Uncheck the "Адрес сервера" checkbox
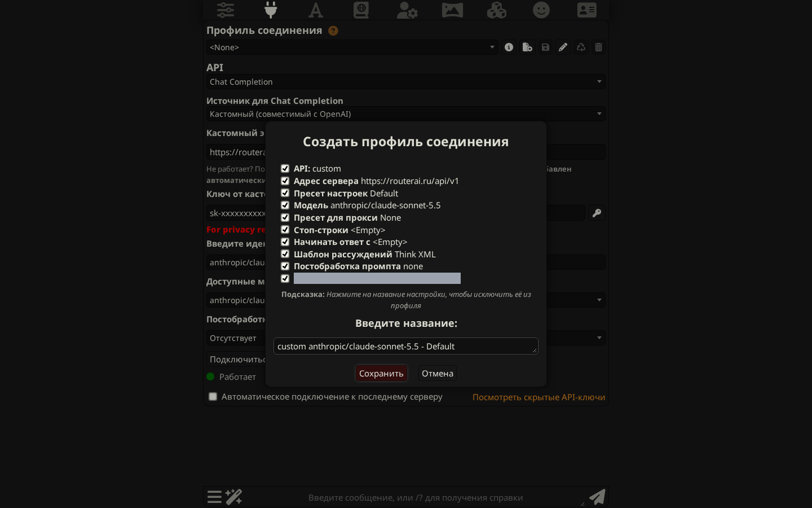 [285, 181]
